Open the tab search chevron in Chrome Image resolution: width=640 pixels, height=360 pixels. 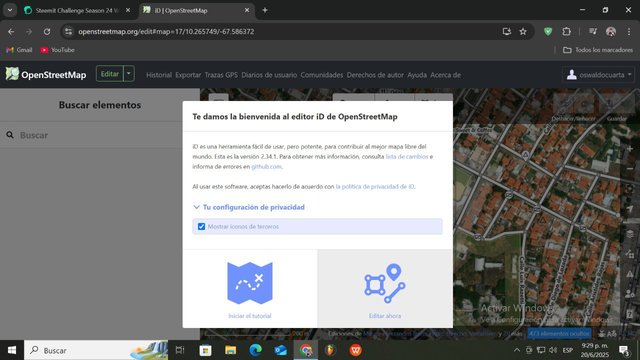pyautogui.click(x=10, y=10)
